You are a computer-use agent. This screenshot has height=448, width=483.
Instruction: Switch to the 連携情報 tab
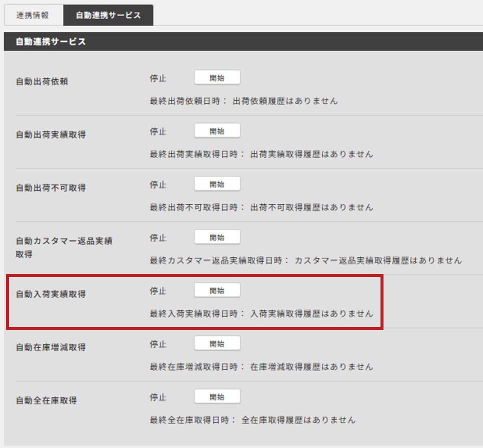tap(33, 15)
